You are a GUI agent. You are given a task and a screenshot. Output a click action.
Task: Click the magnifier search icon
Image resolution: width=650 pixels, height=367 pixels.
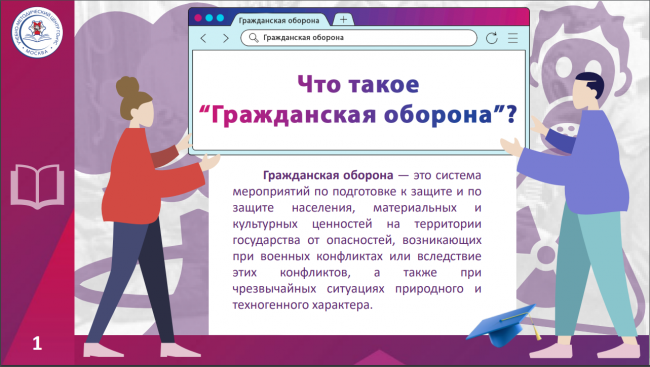tap(253, 38)
